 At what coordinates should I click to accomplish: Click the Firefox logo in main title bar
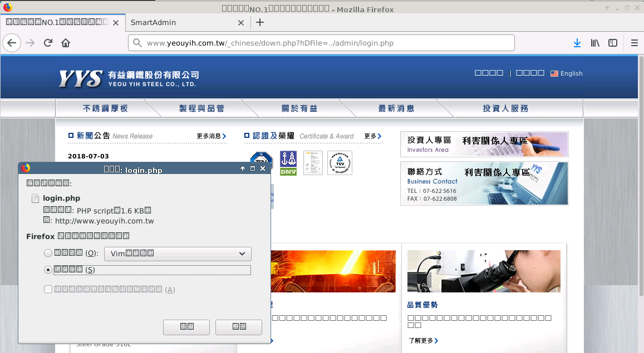(7, 7)
